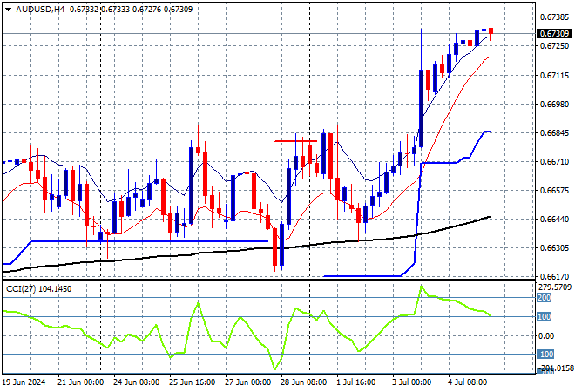Viewport: 575px width, 392px height.
Task: Select the 28 Jun 08:00 time label
Action: pyautogui.click(x=304, y=382)
